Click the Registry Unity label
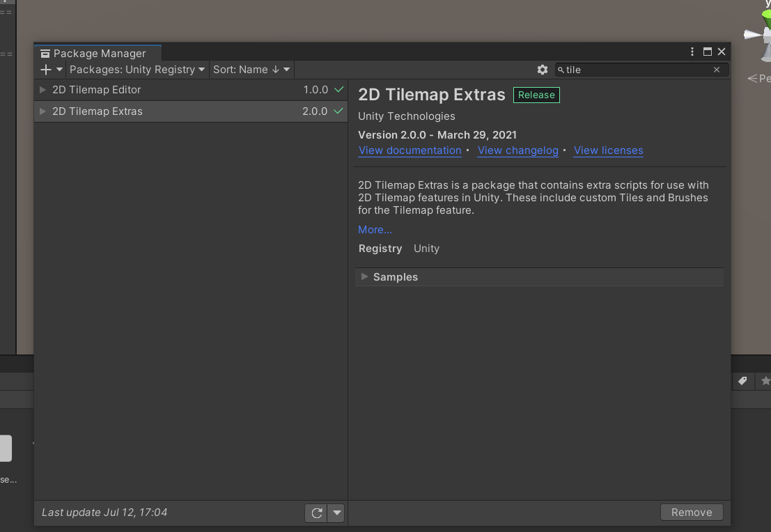 (x=399, y=249)
